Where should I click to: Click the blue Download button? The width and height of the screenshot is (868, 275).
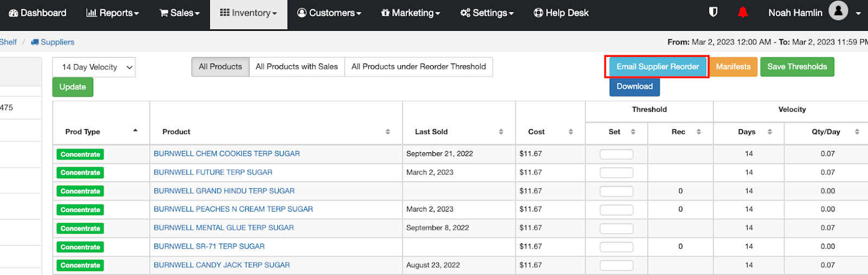(635, 86)
